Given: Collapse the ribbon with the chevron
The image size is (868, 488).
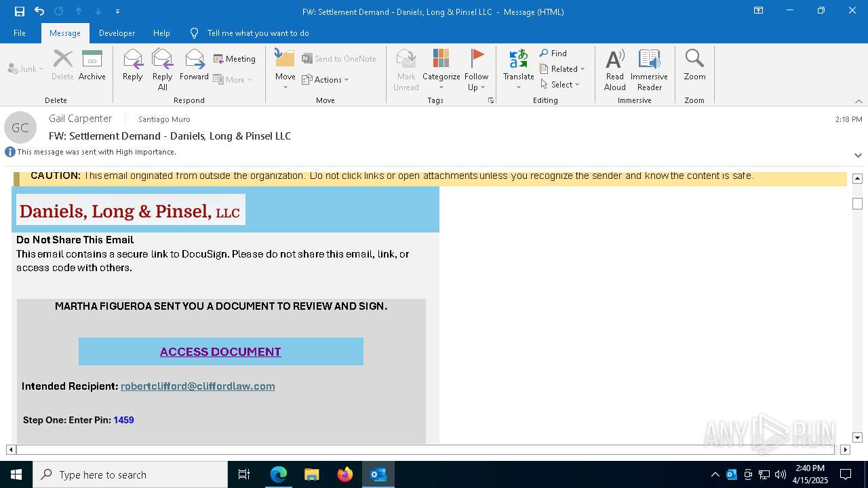Looking at the screenshot, I should click(x=859, y=101).
